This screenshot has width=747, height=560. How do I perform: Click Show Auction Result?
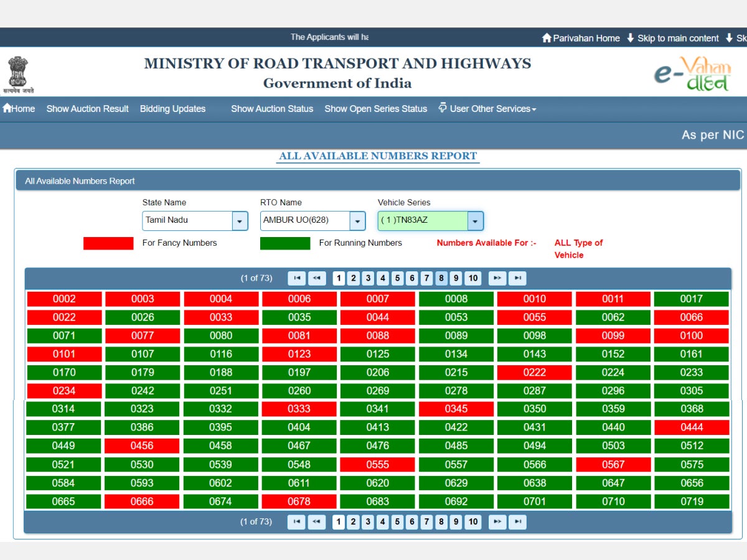(x=87, y=109)
